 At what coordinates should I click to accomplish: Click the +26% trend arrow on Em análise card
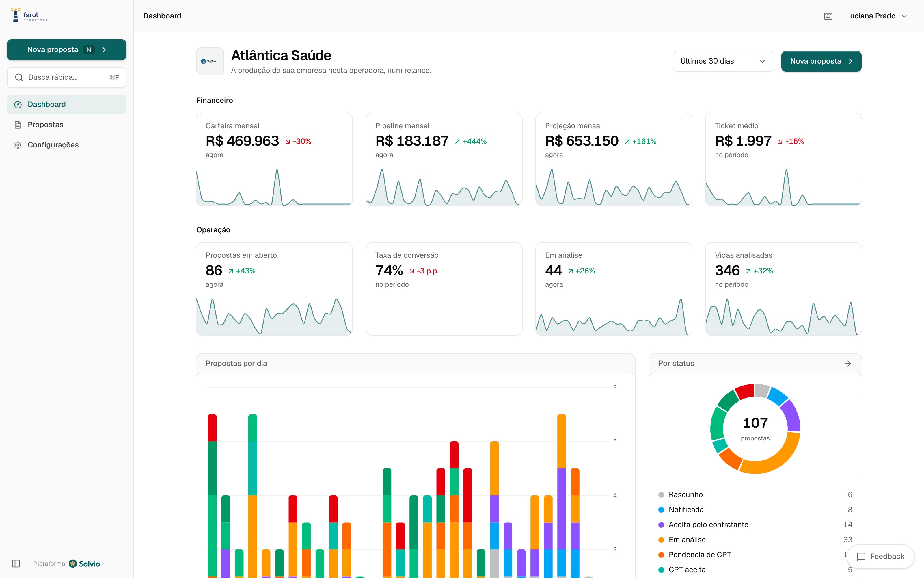(x=570, y=271)
